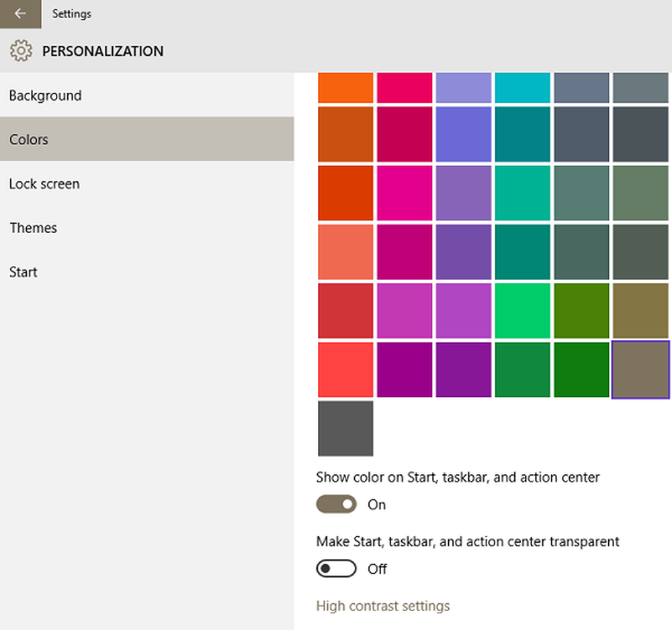Screen dimensions: 672x630
Task: Turn off Show color on Start toggle
Action: (x=337, y=504)
